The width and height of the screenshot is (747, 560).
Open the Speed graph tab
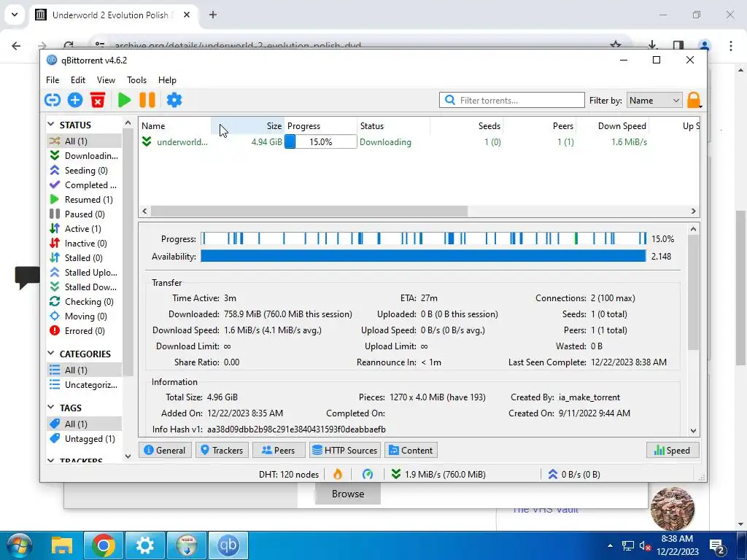[672, 451]
